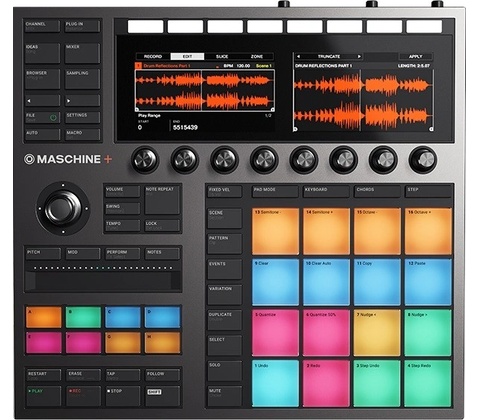Image resolution: width=480 pixels, height=420 pixels.
Task: Trigger pad 15 Octave minus
Action: tap(377, 231)
